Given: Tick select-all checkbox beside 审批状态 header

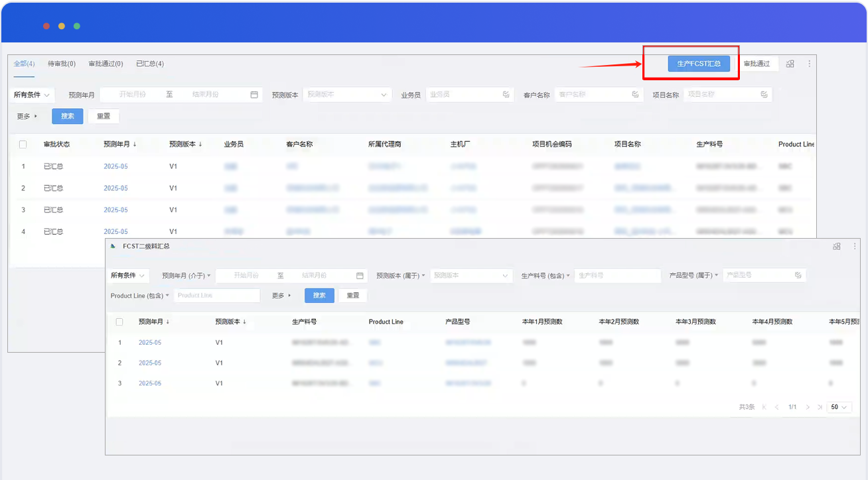Looking at the screenshot, I should [x=23, y=145].
